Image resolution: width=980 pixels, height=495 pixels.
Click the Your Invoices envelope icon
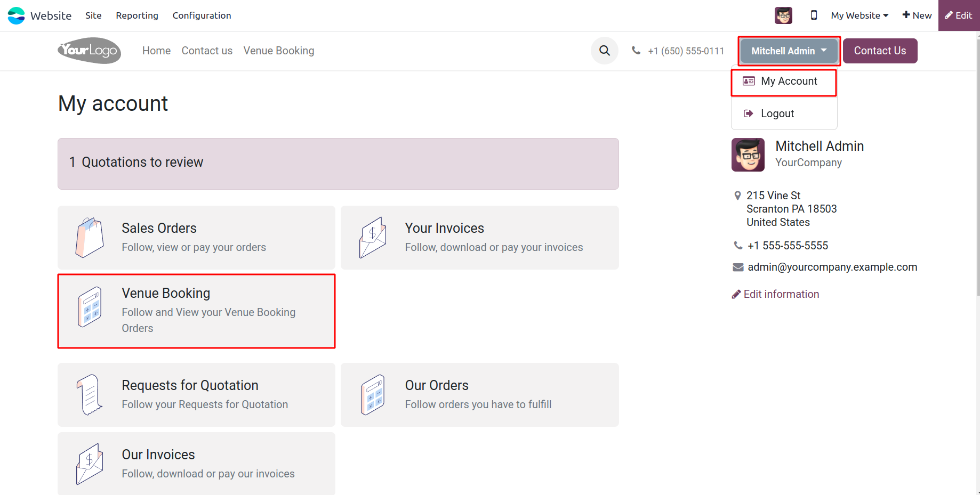click(x=373, y=238)
